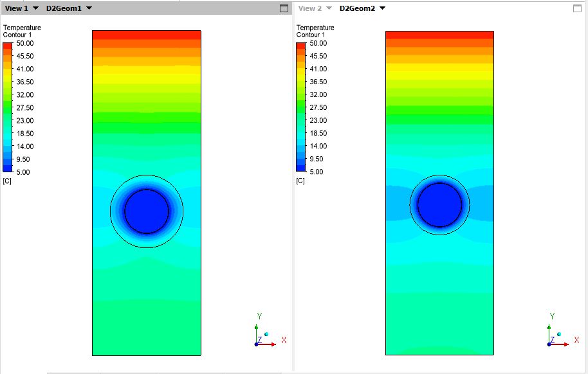Select the Temperature Contour 1 legend in View 1
588x374 pixels.
coord(23,31)
